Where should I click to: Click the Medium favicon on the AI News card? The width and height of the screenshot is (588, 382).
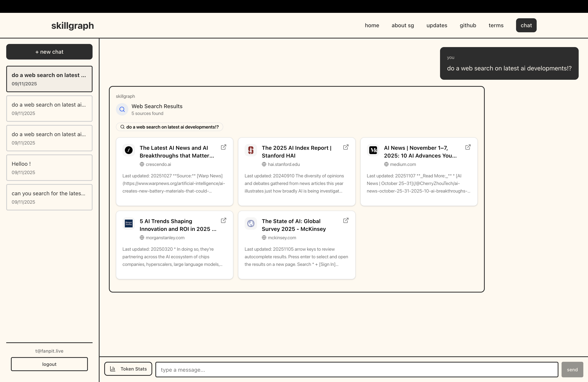click(373, 150)
